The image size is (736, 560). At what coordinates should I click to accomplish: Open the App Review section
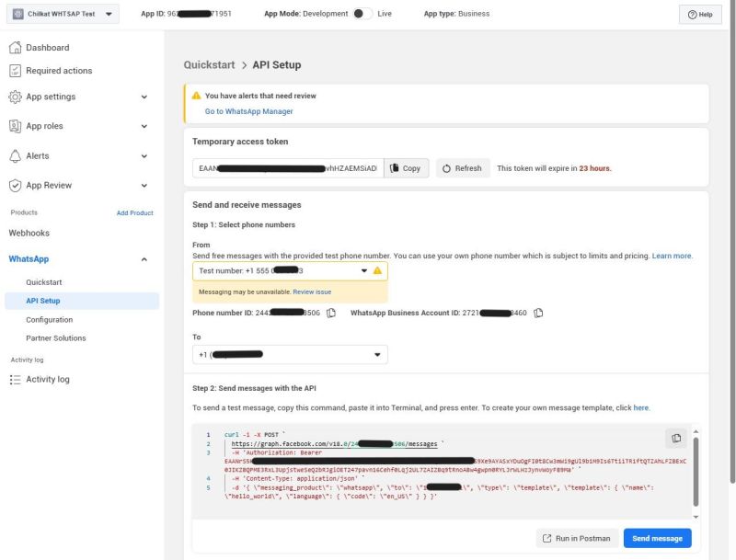pyautogui.click(x=57, y=185)
